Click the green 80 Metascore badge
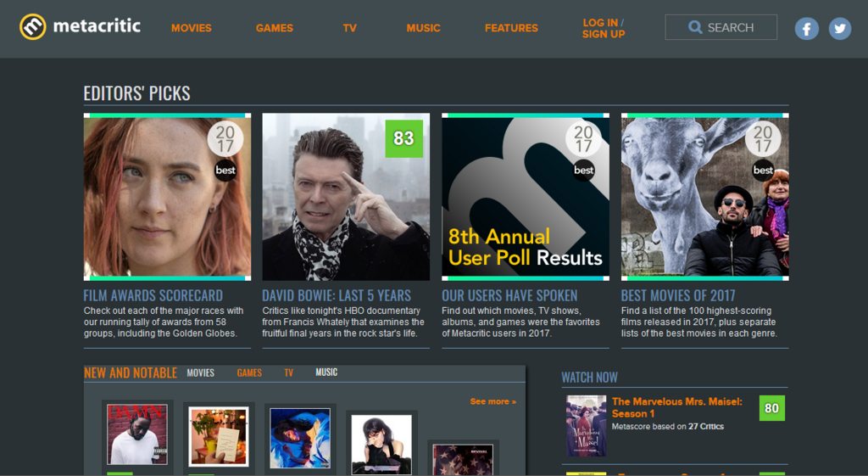Image resolution: width=868 pixels, height=476 pixels. point(771,408)
